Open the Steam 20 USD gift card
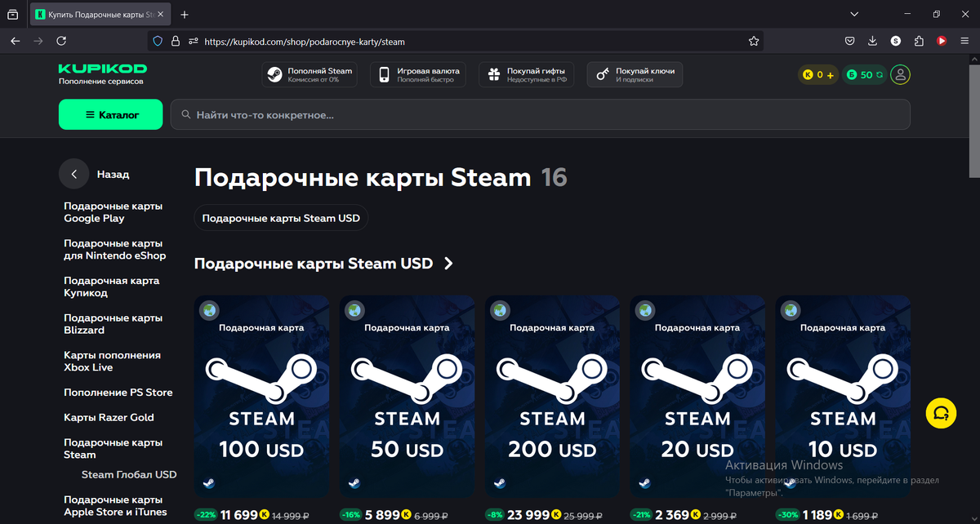Viewport: 980px width, 524px height. pyautogui.click(x=697, y=397)
